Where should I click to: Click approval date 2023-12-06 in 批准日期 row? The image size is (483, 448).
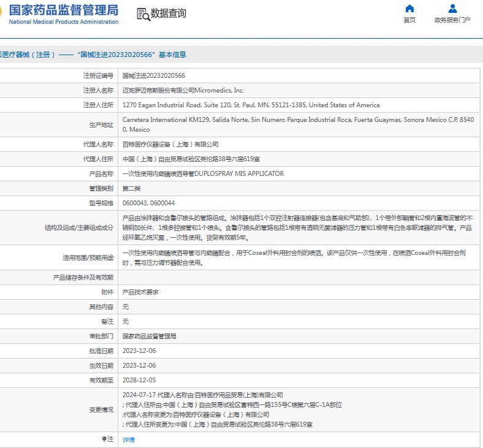tap(139, 351)
